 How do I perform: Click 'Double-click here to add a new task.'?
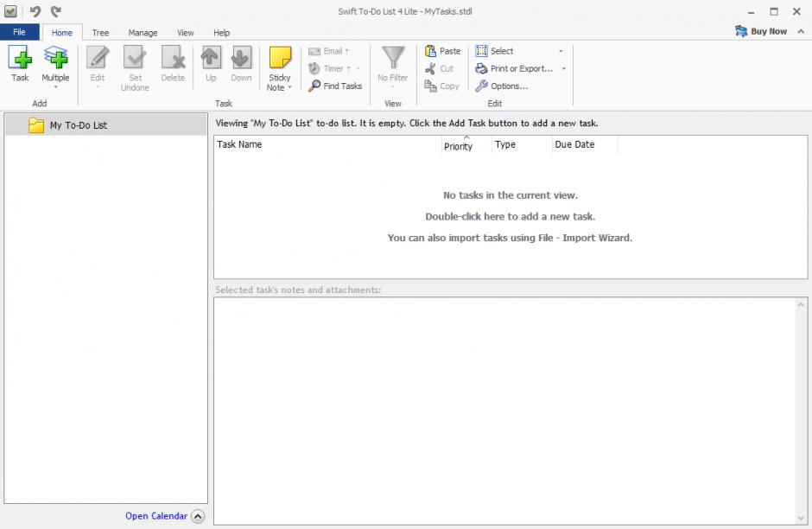point(510,217)
